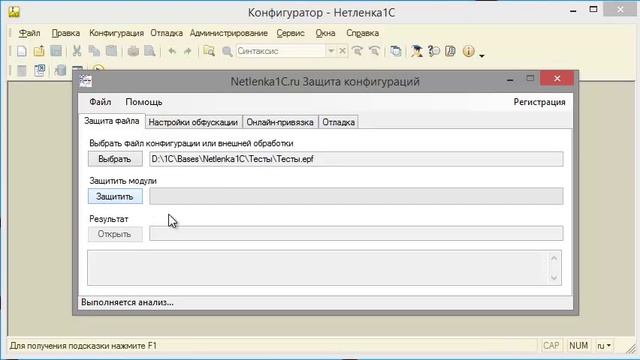
Task: Click the Синтаксис search input field
Action: 282,51
